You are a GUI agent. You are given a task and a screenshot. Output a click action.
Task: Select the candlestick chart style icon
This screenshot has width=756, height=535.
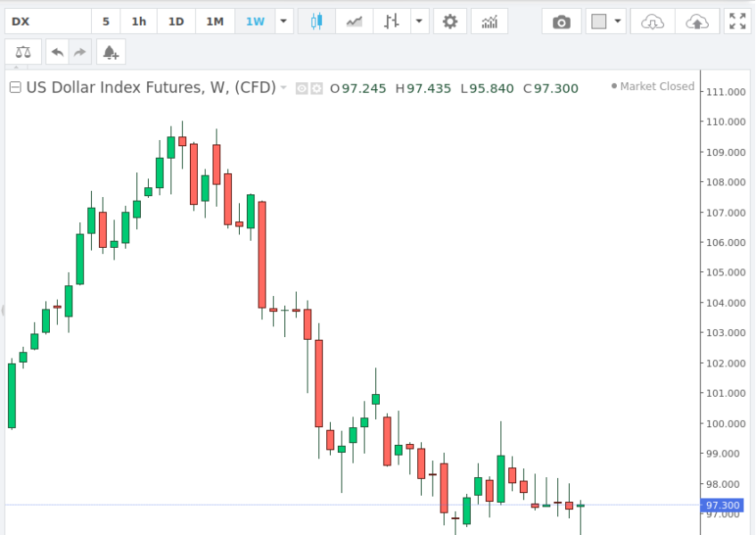(x=316, y=21)
